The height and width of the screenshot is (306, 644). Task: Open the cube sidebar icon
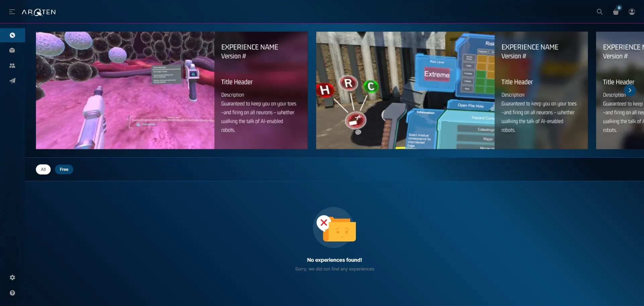pyautogui.click(x=12, y=50)
